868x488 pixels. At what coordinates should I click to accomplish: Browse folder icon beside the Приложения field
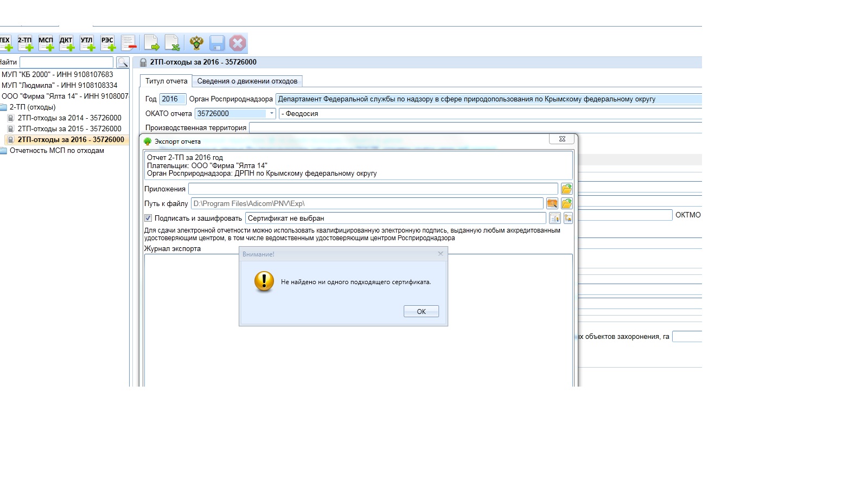point(566,189)
